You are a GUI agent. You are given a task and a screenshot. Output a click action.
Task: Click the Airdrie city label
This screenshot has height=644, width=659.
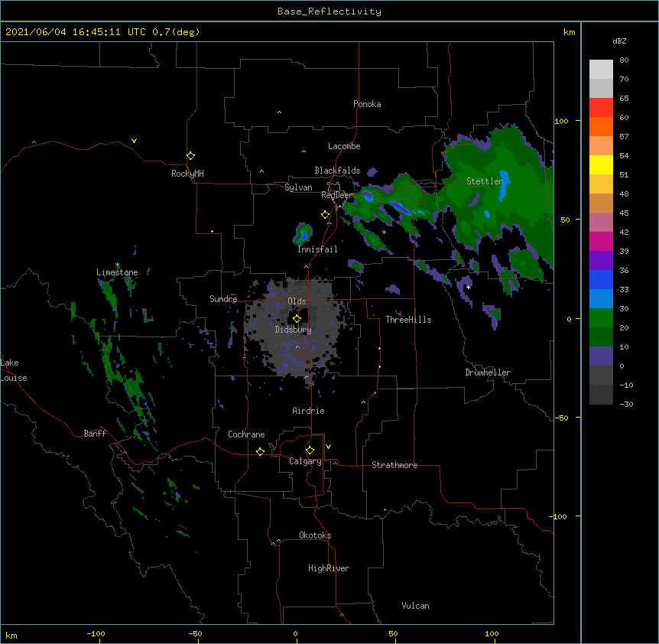click(309, 411)
